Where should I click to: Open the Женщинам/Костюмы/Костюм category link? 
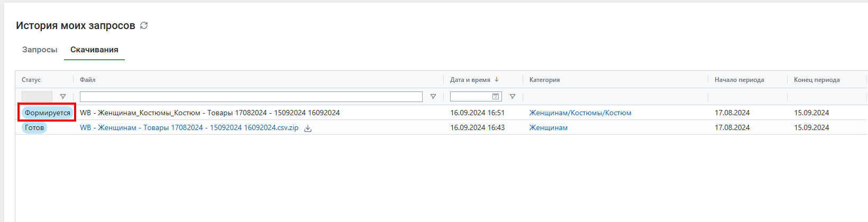[x=580, y=113]
